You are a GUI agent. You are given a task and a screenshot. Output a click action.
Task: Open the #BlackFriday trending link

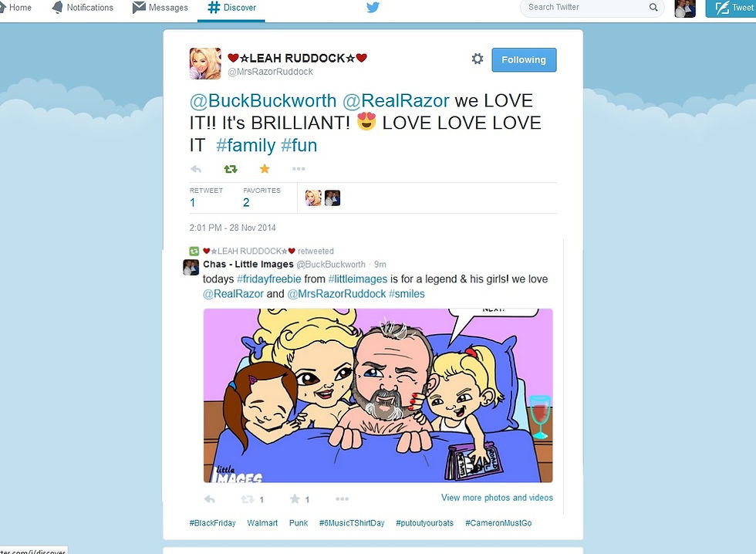pos(213,522)
